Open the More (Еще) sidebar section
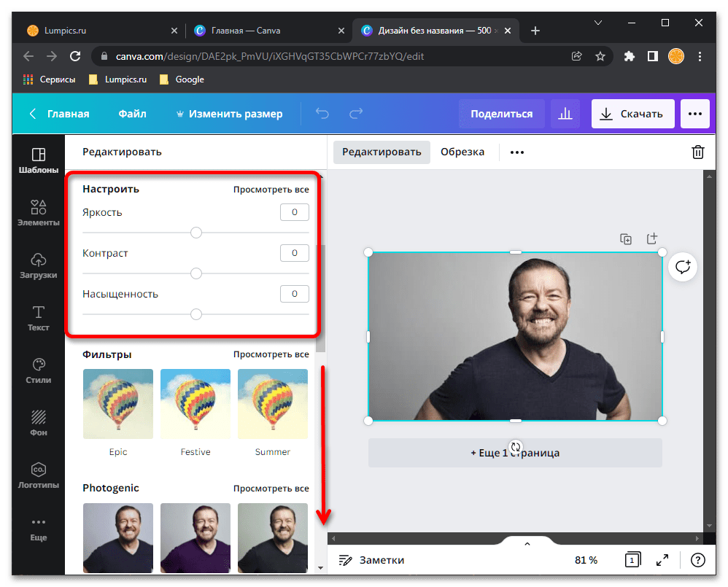The image size is (728, 587). 39,529
